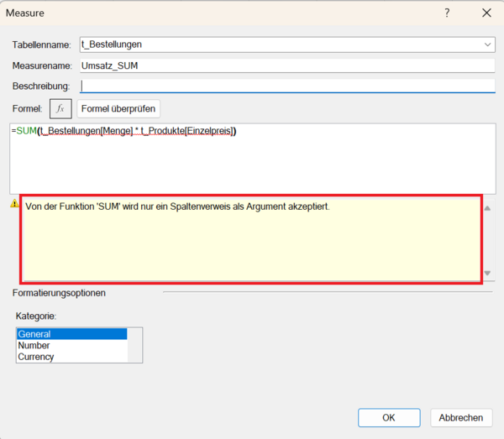Expand the Tabellenname dropdown arrow
Screen dimensions: 504x439
(488, 44)
